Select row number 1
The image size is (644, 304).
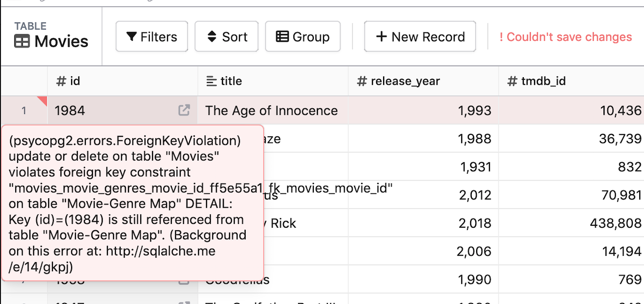click(x=24, y=110)
